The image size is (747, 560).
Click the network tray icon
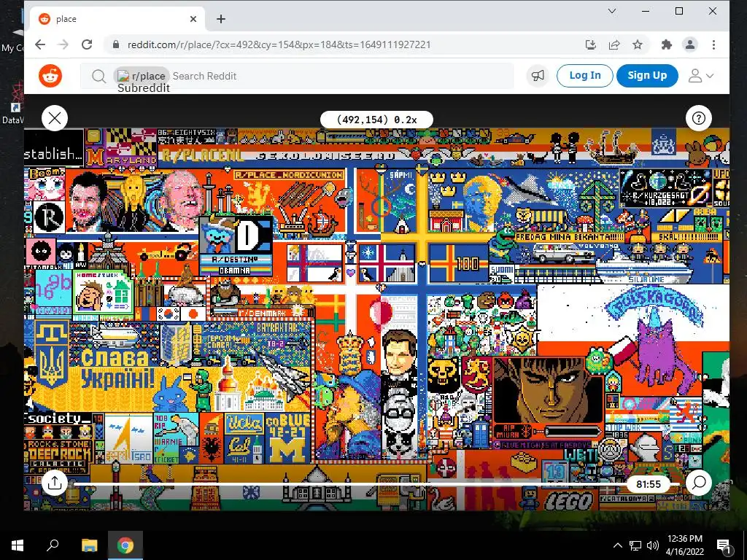(635, 545)
